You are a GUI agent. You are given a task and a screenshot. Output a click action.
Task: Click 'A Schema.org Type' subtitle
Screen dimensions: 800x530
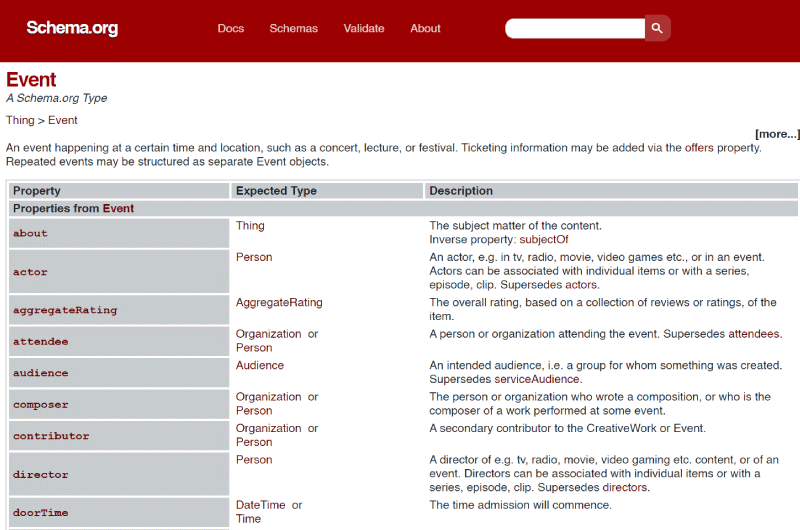pyautogui.click(x=57, y=98)
